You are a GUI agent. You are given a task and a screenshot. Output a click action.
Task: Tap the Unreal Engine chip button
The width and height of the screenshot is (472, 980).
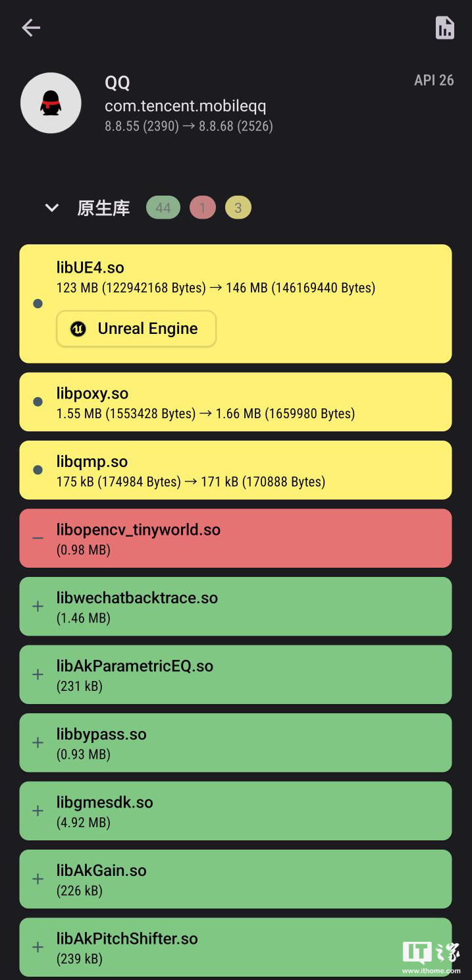(x=136, y=329)
